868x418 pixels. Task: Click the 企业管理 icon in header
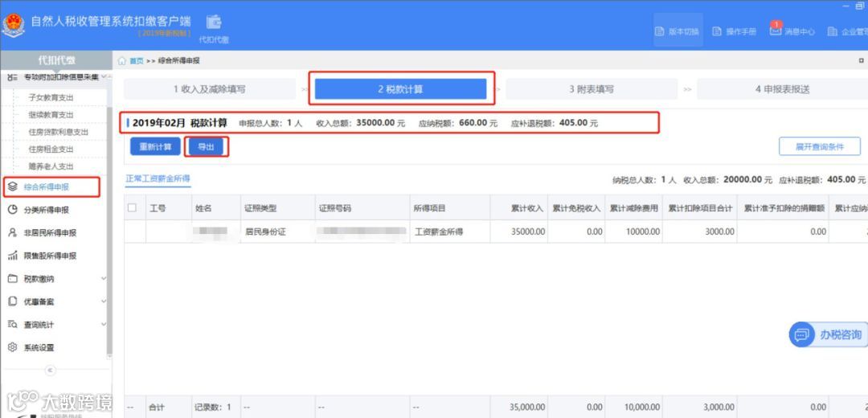(x=832, y=31)
